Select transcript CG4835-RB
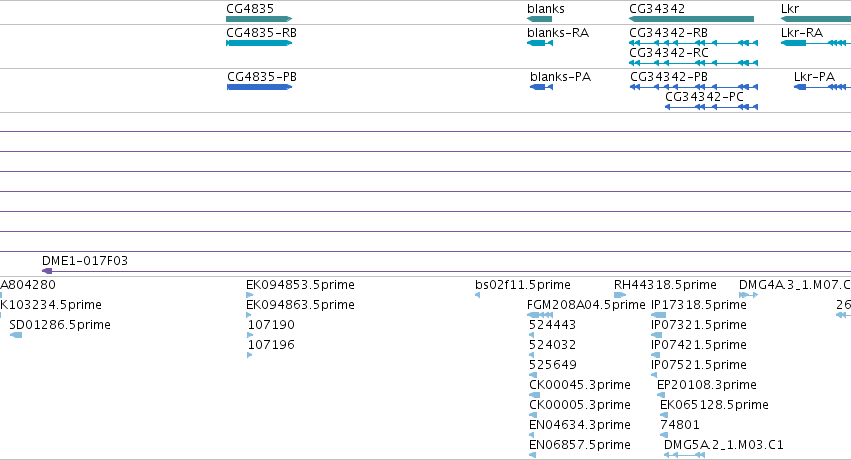Image resolution: width=851 pixels, height=460 pixels. point(259,43)
